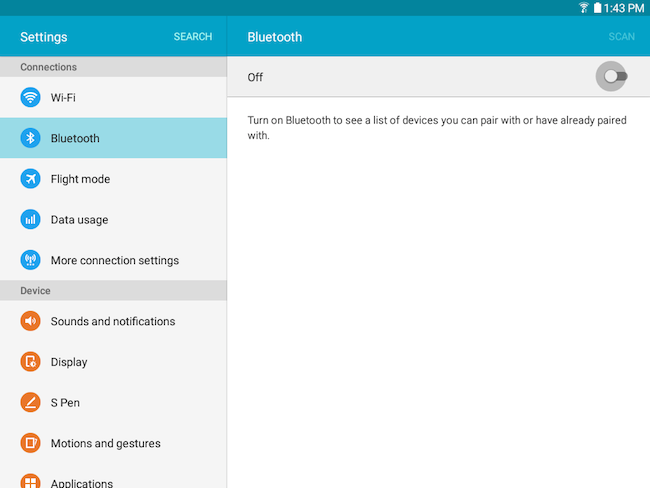The image size is (650, 488).
Task: Tap the battery icon in status bar
Action: click(x=597, y=8)
